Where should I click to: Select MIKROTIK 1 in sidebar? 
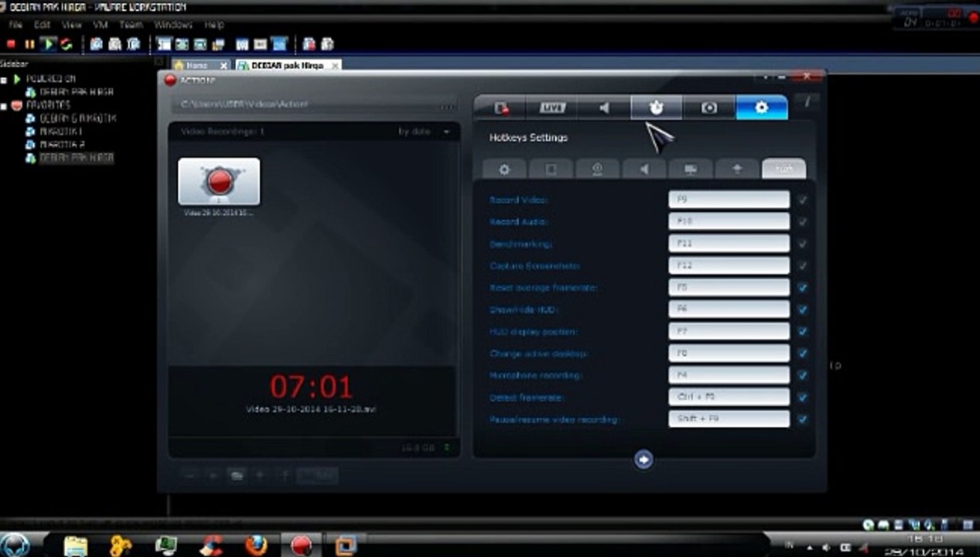(x=55, y=132)
